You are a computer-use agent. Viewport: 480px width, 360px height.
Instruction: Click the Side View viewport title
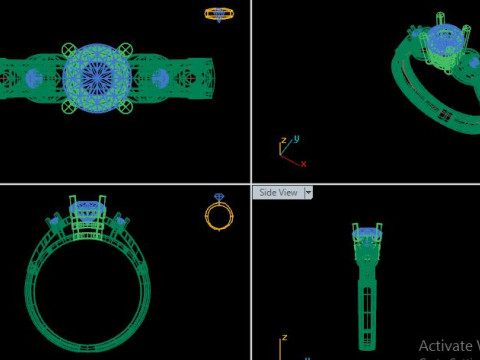click(278, 192)
